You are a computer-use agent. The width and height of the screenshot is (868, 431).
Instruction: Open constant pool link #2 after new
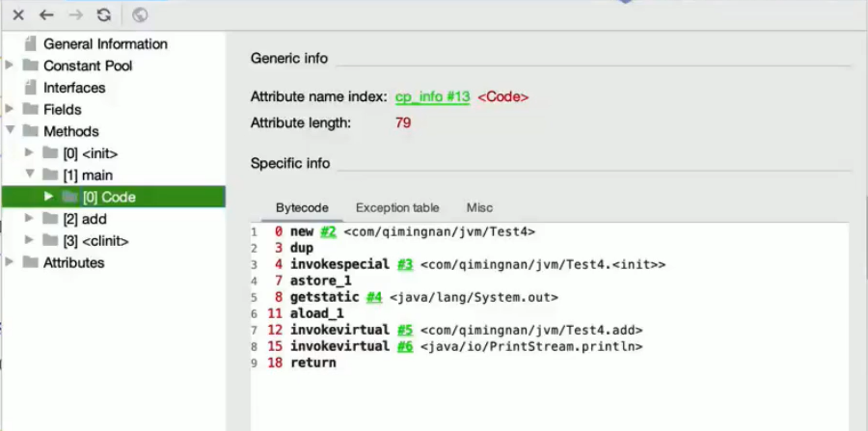tap(328, 232)
